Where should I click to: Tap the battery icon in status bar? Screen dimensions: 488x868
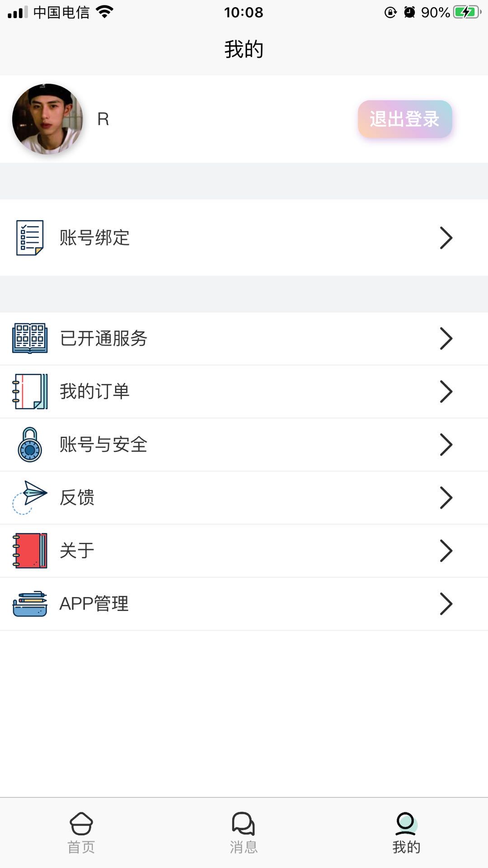(x=467, y=12)
